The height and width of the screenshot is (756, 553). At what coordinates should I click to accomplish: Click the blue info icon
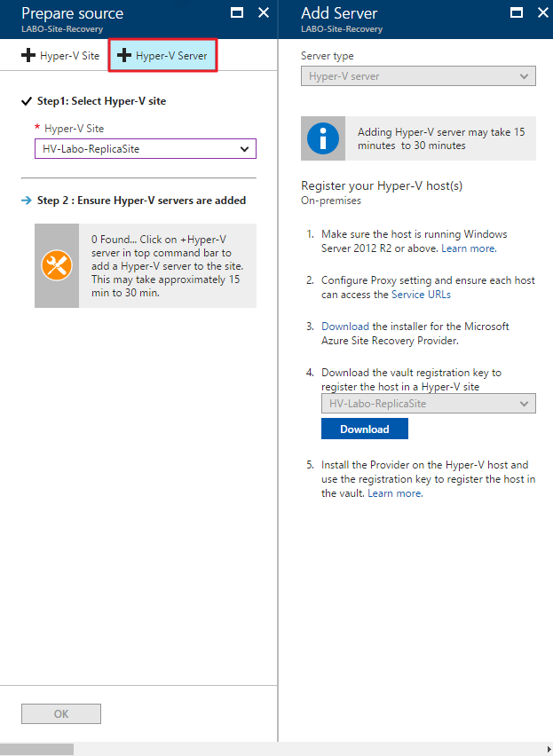click(323, 138)
